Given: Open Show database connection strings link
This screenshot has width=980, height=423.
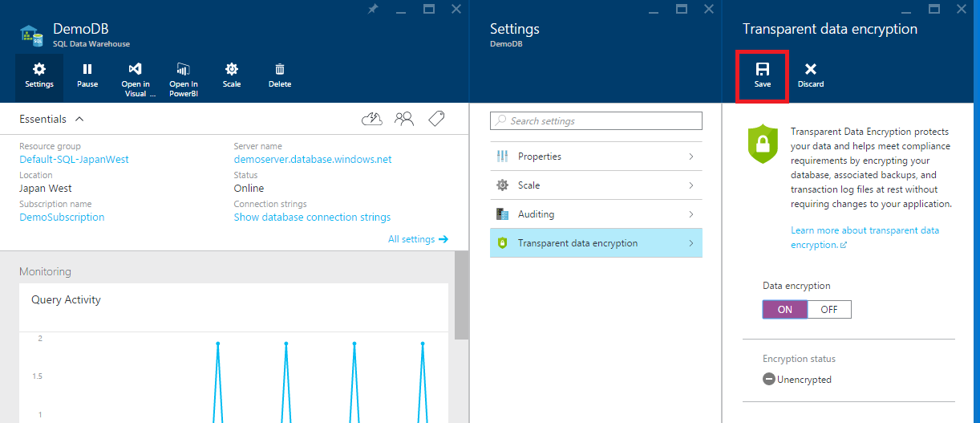Looking at the screenshot, I should (312, 218).
